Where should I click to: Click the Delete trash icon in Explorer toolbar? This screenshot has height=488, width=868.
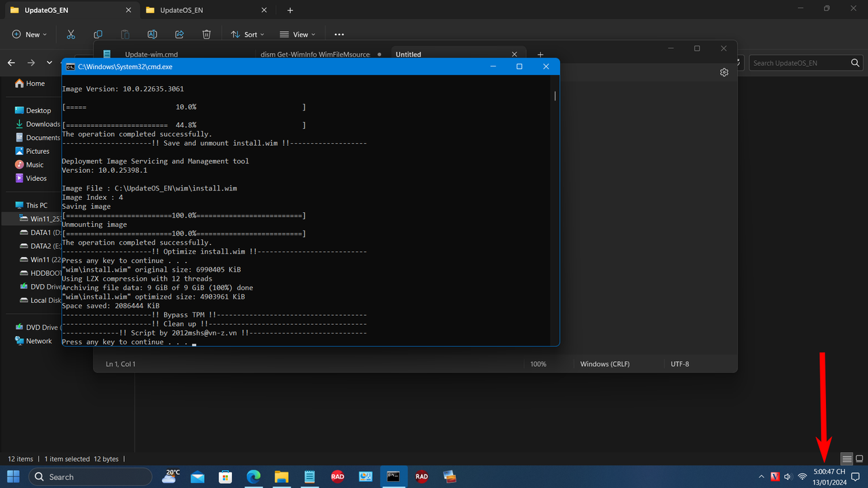point(207,35)
